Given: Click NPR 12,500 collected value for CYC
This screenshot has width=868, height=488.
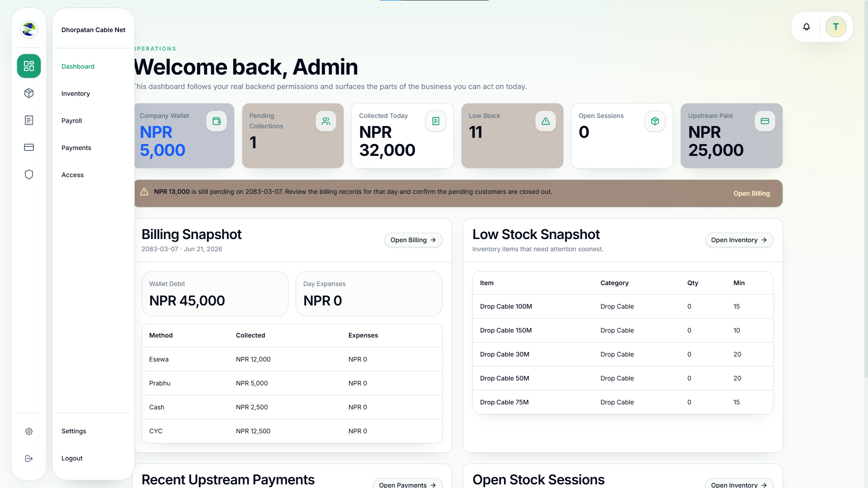Looking at the screenshot, I should point(253,431).
